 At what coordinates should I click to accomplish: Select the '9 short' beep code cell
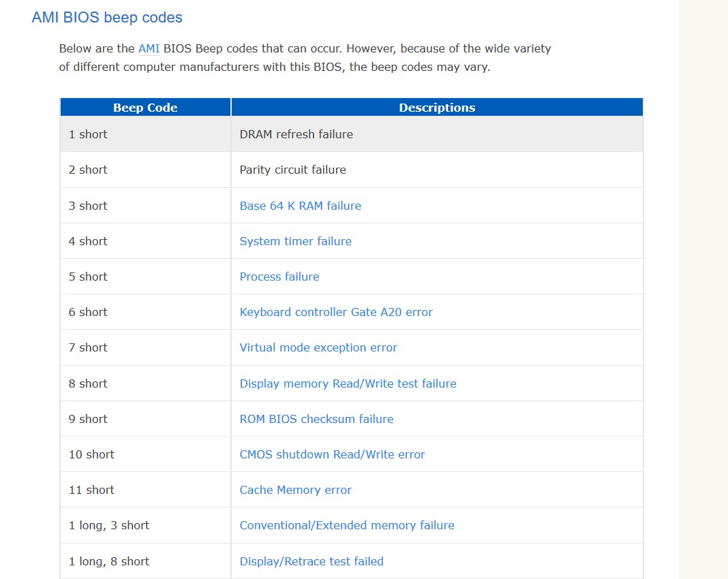click(x=145, y=419)
